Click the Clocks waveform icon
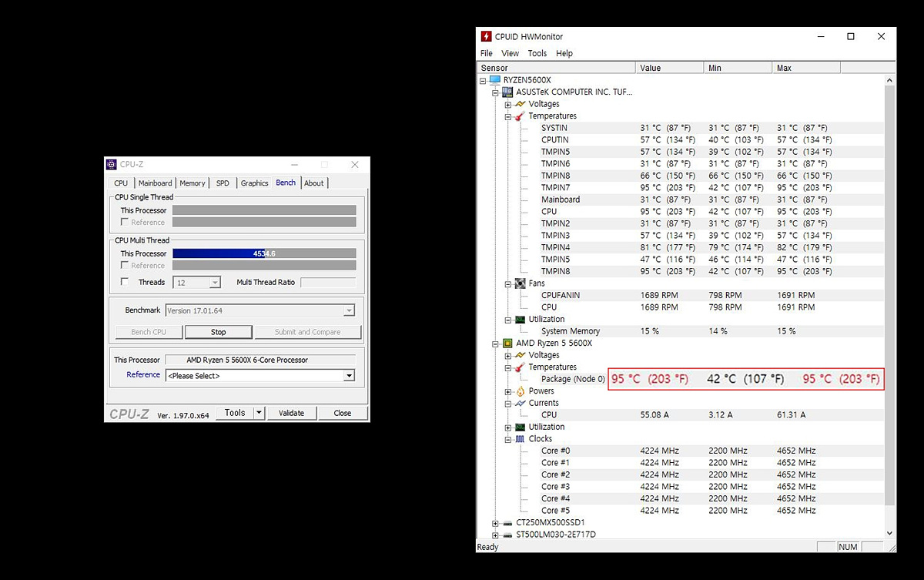The width and height of the screenshot is (924, 580). tap(521, 439)
